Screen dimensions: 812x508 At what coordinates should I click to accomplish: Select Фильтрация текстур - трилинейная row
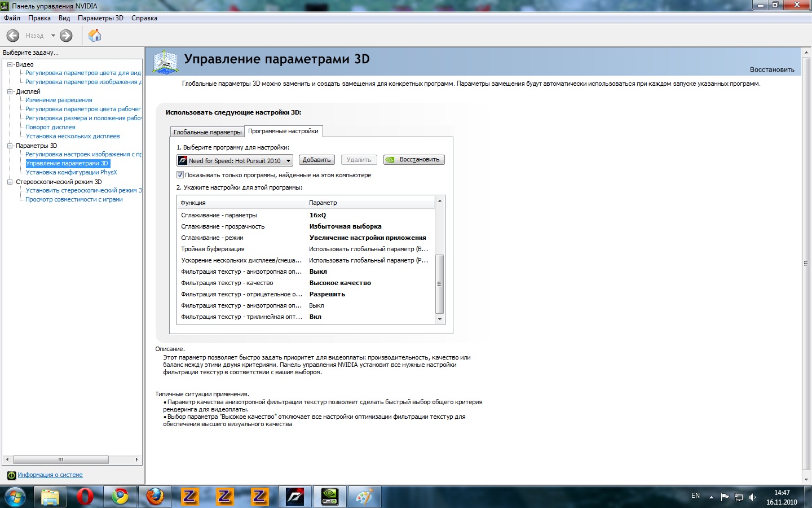coord(306,317)
